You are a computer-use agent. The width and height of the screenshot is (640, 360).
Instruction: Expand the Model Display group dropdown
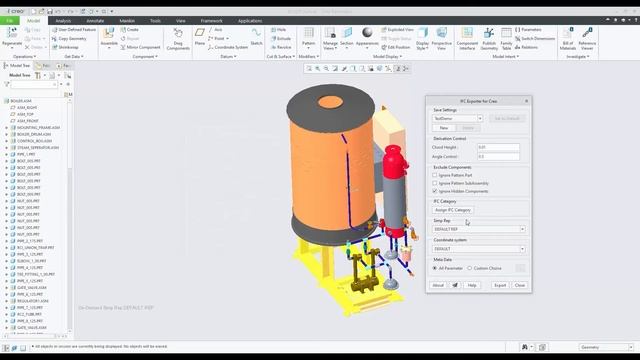[x=387, y=57]
